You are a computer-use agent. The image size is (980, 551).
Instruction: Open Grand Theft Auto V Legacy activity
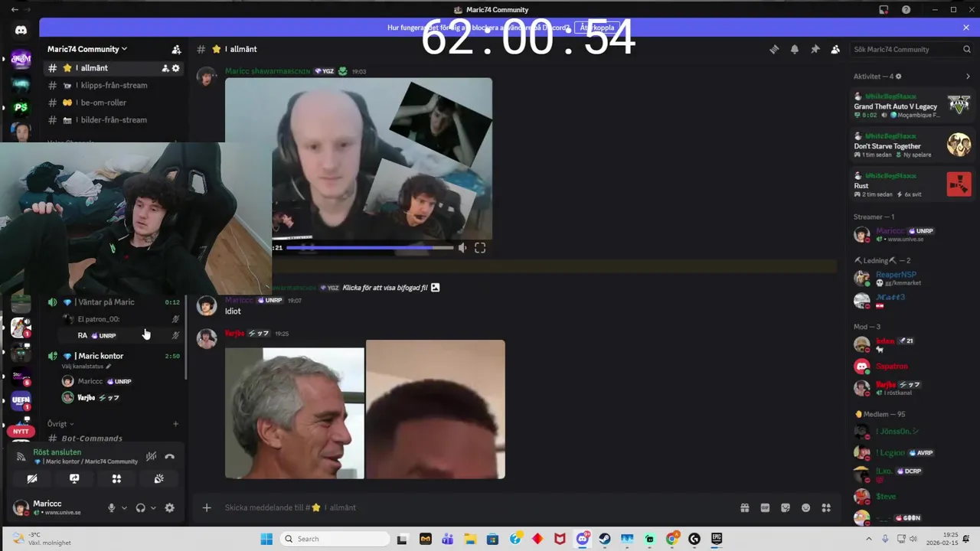coord(913,106)
